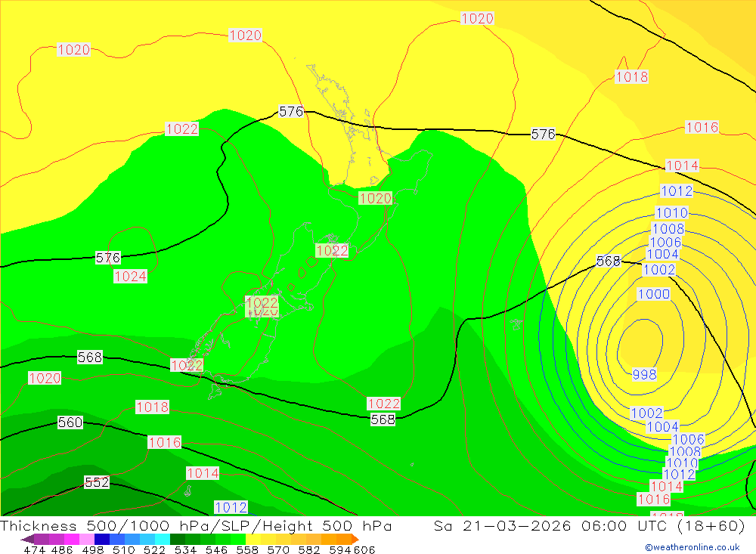Screen dimensions: 756x554
Task: Click legend value 474
Action: click(34, 549)
